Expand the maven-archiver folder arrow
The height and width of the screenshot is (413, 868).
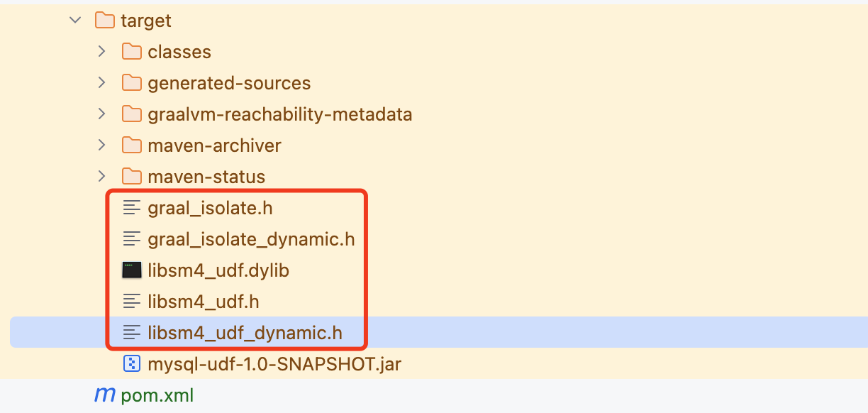tap(102, 145)
